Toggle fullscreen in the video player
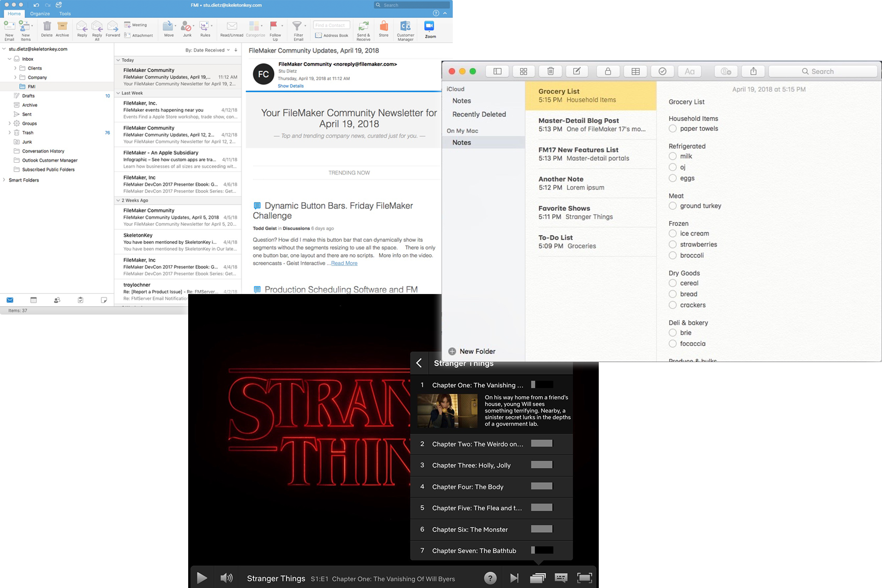Viewport: 882px width, 588px height. (584, 578)
